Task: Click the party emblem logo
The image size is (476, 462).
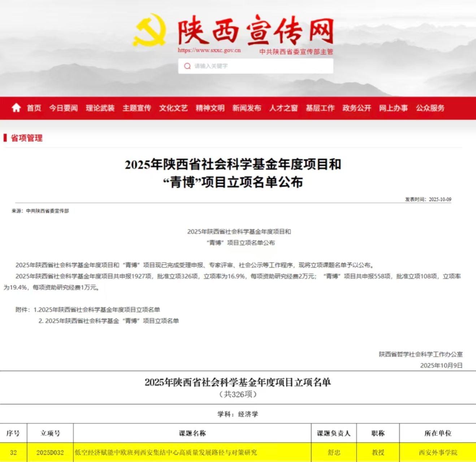Action: point(150,30)
